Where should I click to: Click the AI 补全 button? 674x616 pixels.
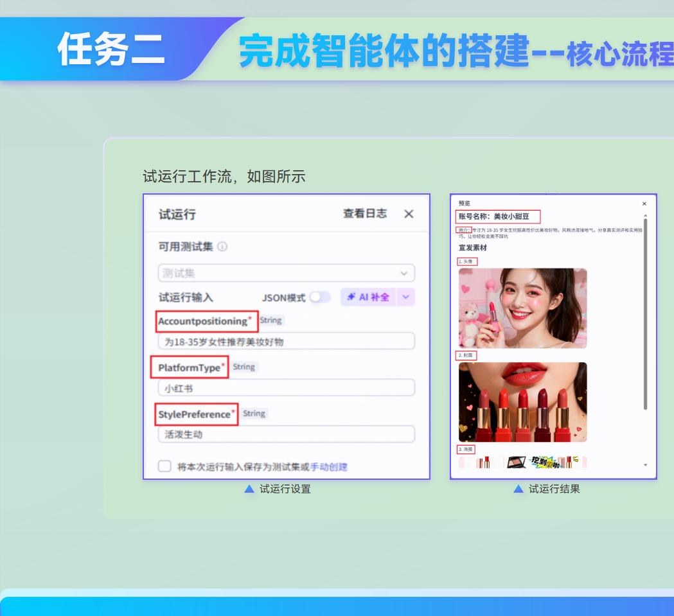[x=369, y=297]
